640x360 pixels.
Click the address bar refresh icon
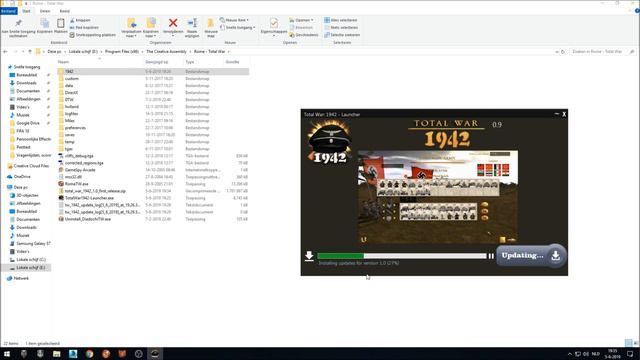(x=563, y=52)
